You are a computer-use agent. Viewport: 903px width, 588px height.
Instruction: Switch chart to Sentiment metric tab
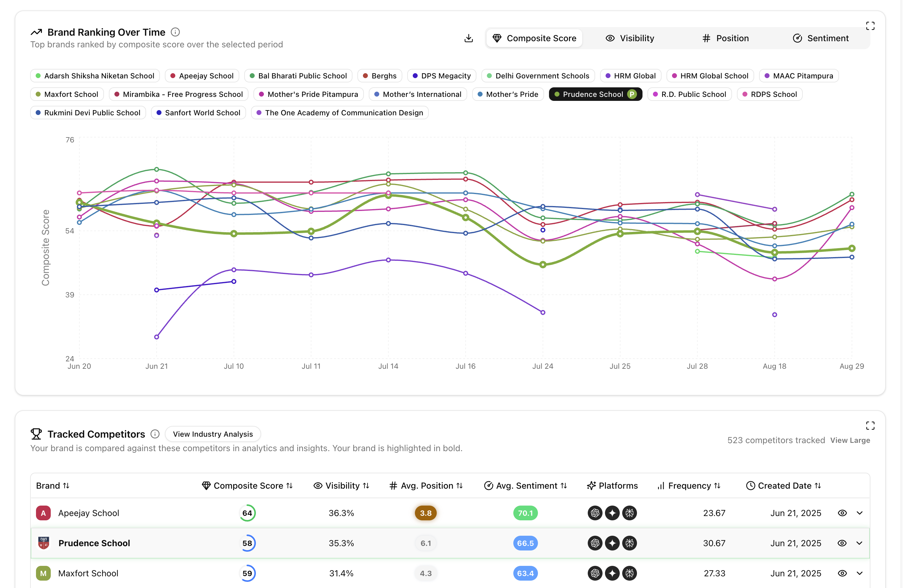[x=821, y=38]
